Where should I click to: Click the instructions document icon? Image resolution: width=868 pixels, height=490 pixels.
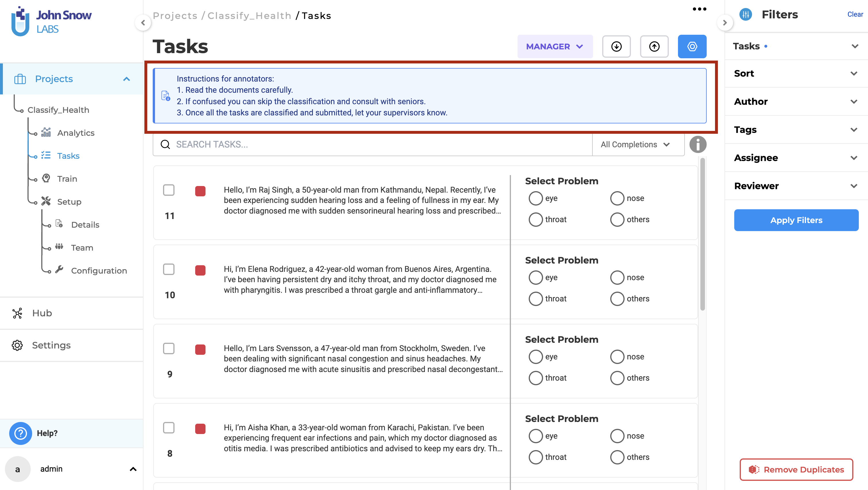tap(165, 96)
